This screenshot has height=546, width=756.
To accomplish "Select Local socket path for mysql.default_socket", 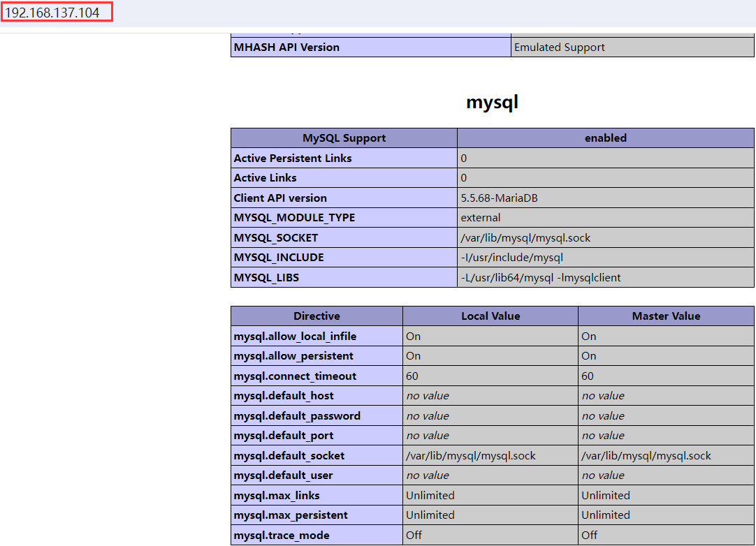I will tap(490, 456).
